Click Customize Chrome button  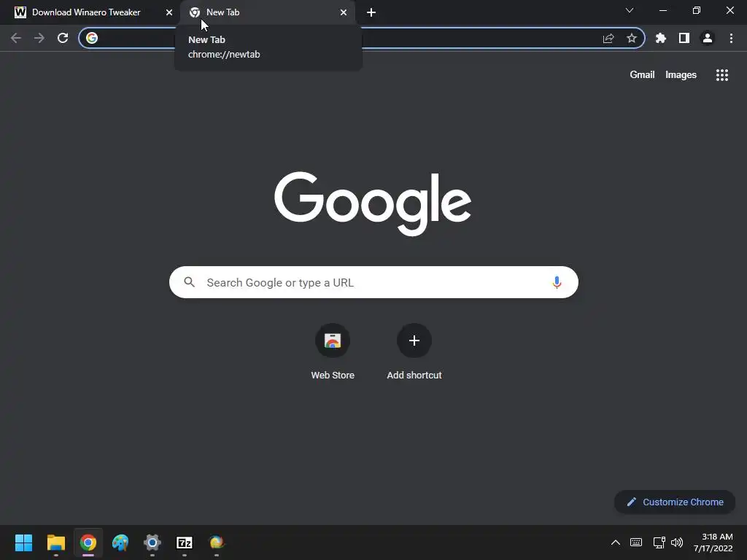675,502
